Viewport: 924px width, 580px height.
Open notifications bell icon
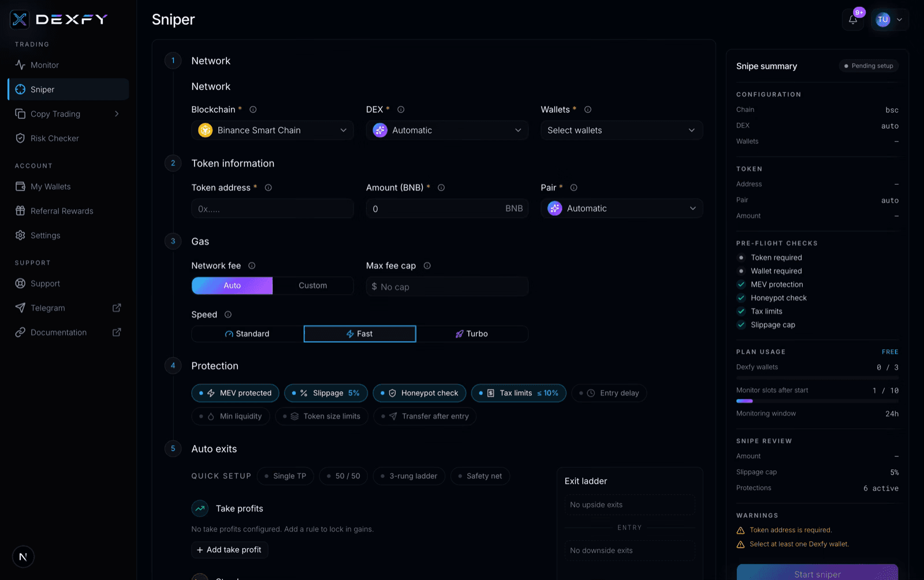click(853, 20)
